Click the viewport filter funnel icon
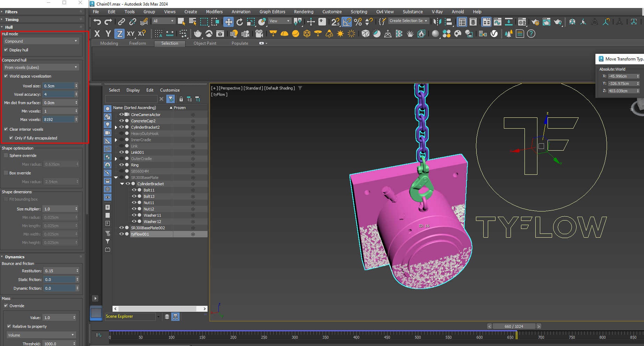Image resolution: width=644 pixels, height=346 pixels. click(x=300, y=88)
